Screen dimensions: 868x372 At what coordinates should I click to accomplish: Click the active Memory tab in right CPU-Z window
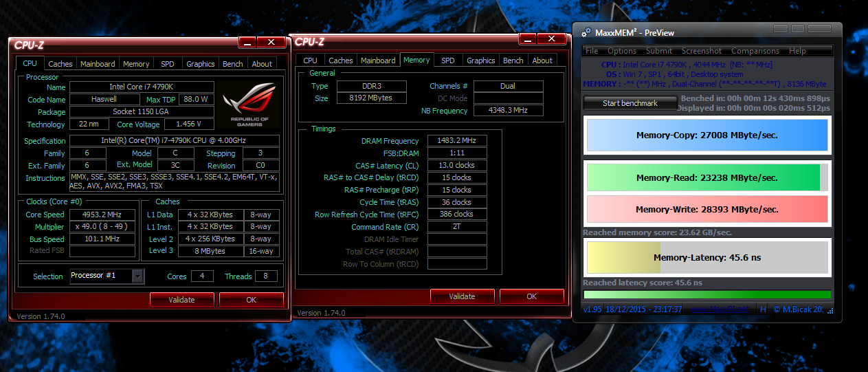[416, 60]
